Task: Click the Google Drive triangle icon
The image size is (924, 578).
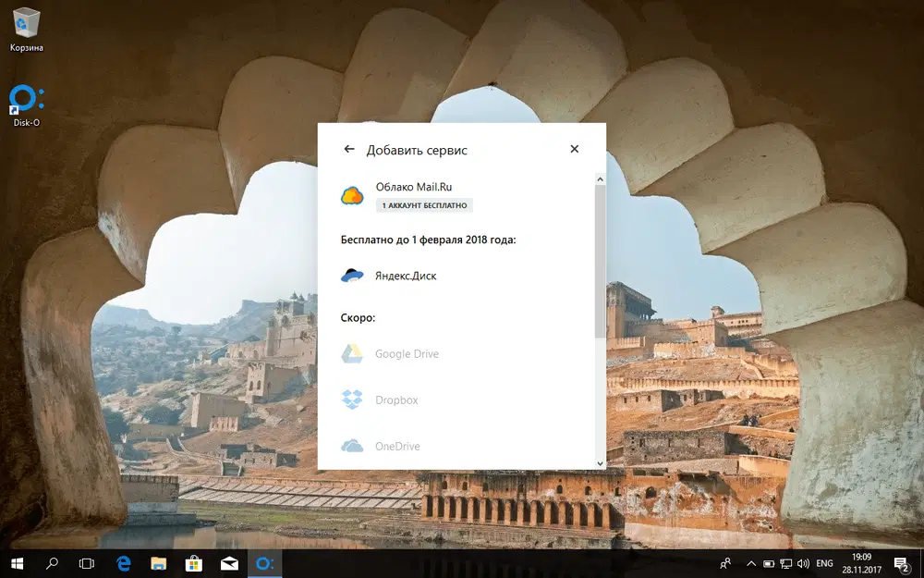Action: click(352, 354)
